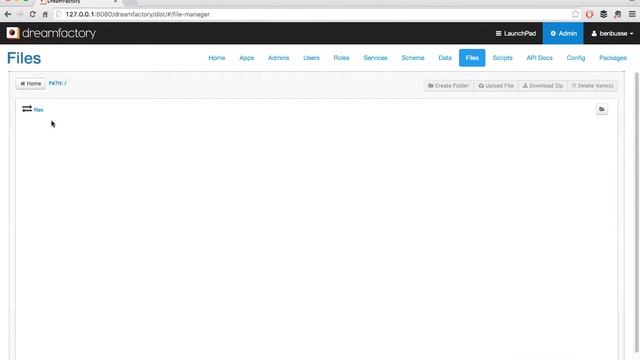Click the transfer arrows icon beside files
The width and height of the screenshot is (640, 360).
click(27, 109)
